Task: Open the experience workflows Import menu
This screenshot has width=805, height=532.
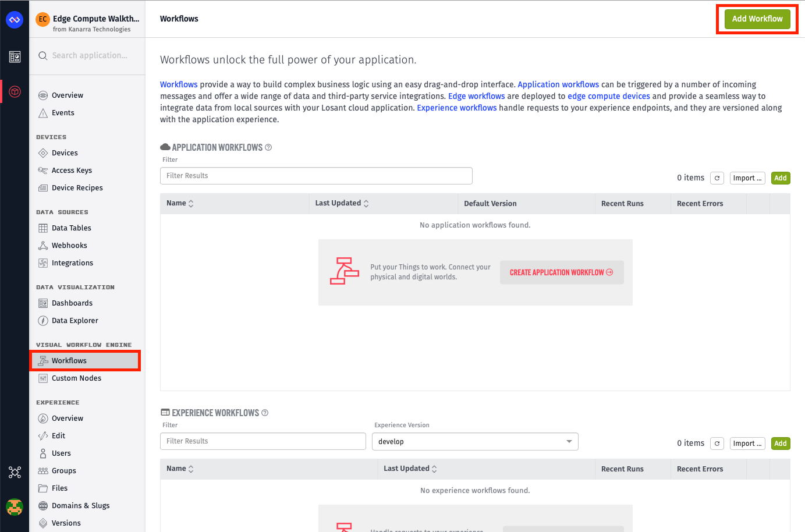Action: (747, 444)
